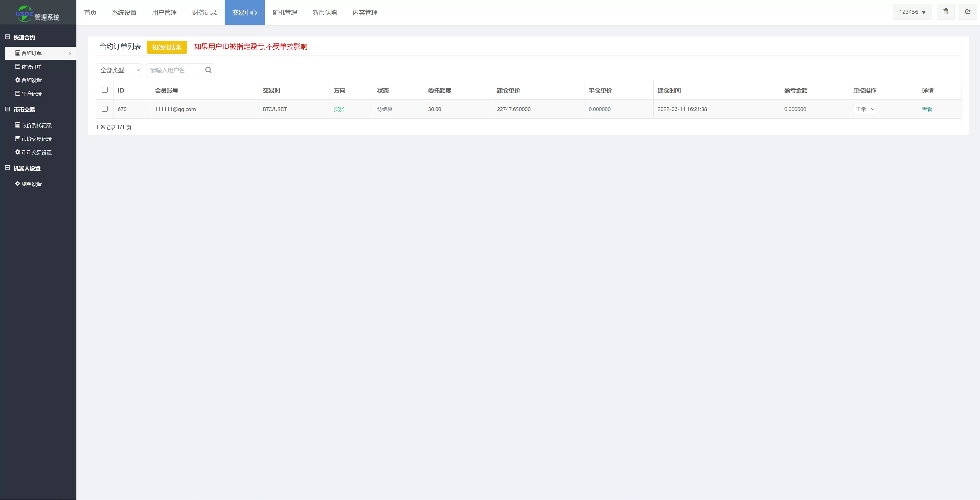Click the search magnifier icon
Viewport: 980px width, 500px height.
click(208, 70)
